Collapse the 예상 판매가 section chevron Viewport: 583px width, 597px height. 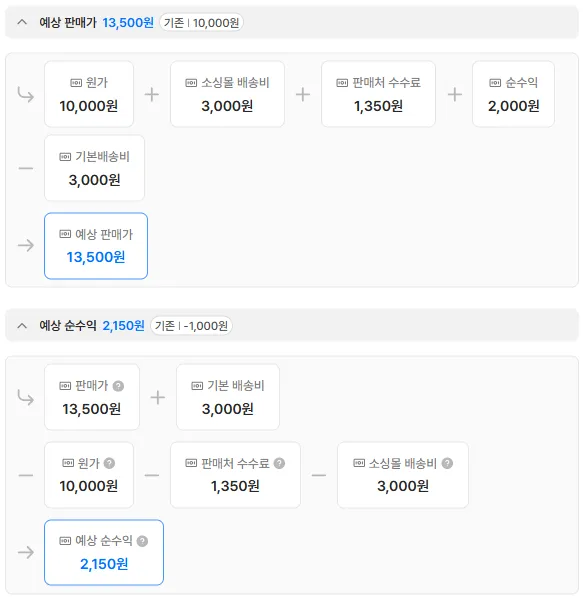pos(22,22)
